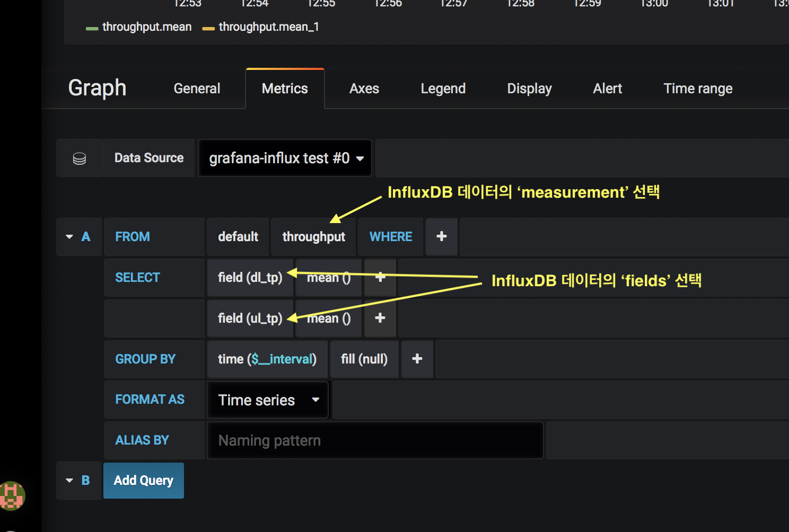Go to the Display tab
This screenshot has width=789, height=532.
[529, 88]
